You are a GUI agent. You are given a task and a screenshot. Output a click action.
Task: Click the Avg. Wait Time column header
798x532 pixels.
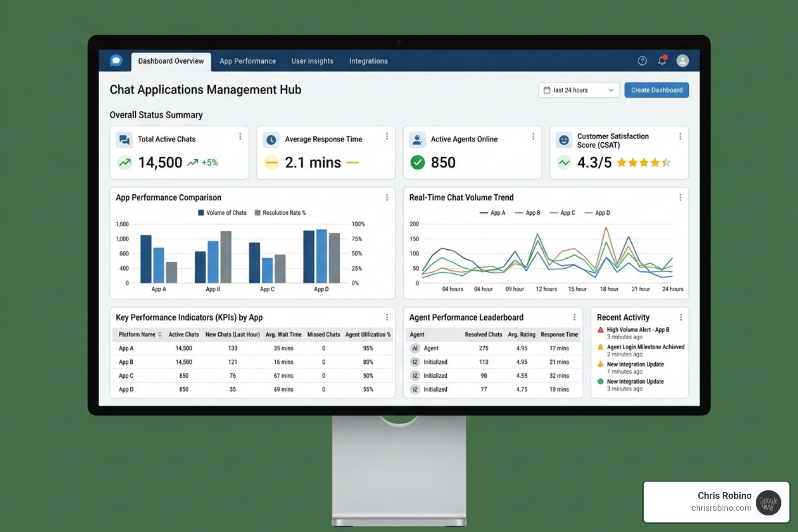click(283, 335)
